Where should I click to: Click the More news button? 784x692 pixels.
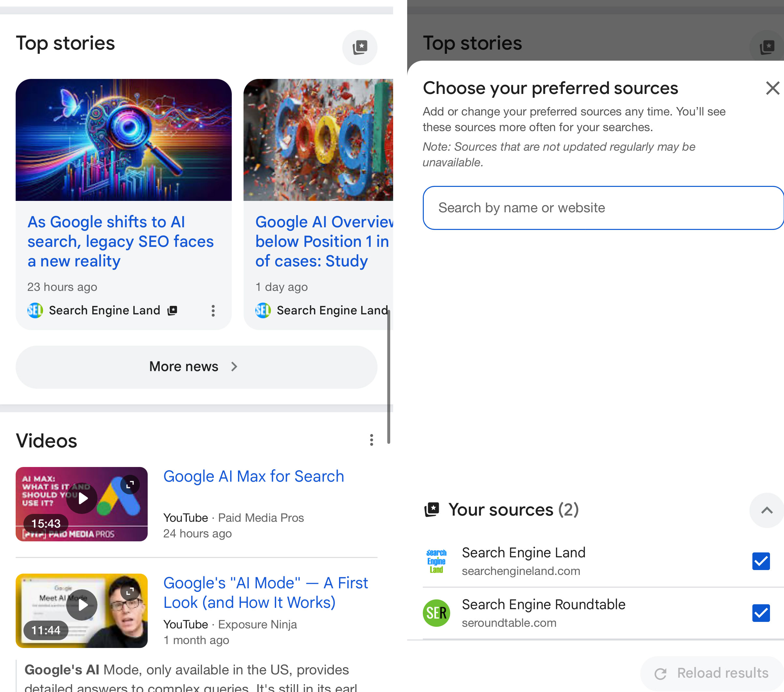coord(196,367)
